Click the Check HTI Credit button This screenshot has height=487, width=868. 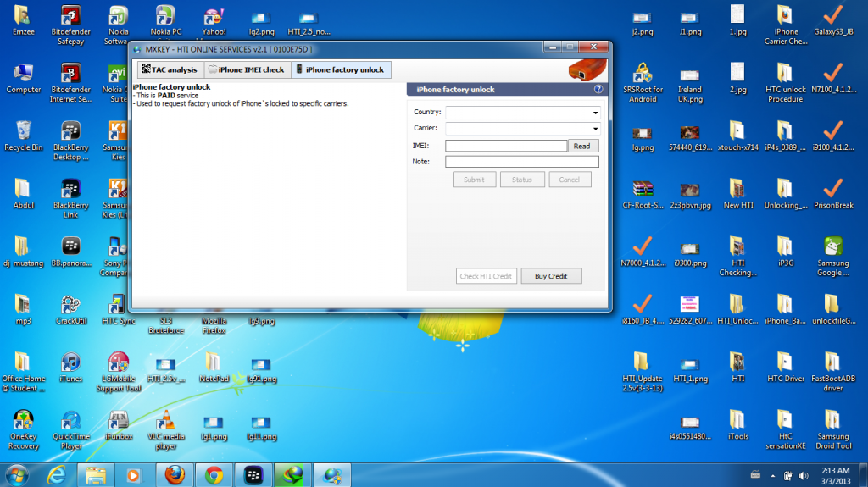[x=486, y=276]
